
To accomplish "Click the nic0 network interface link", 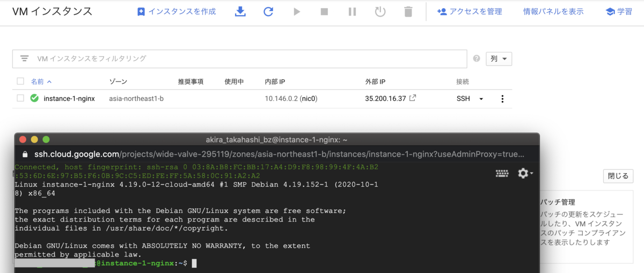I will tap(309, 99).
